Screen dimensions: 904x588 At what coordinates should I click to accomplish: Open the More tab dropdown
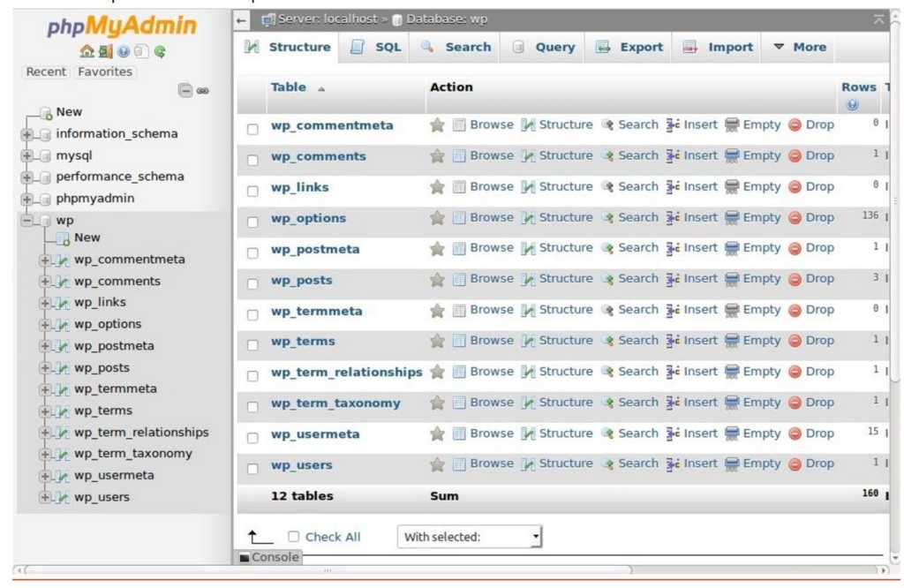(x=800, y=47)
